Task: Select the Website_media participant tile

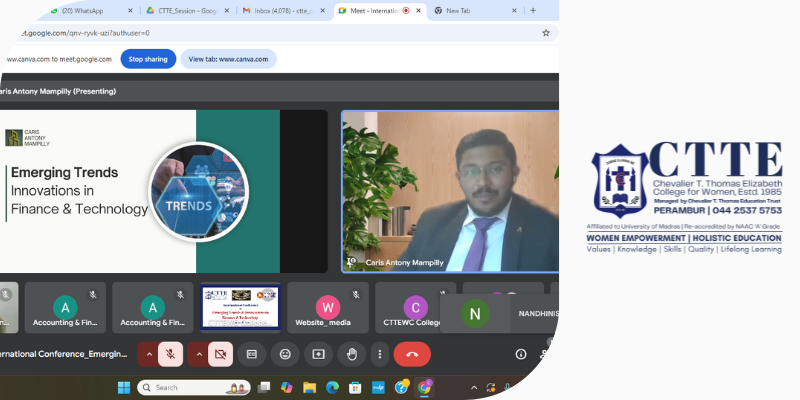Action: coord(328,308)
